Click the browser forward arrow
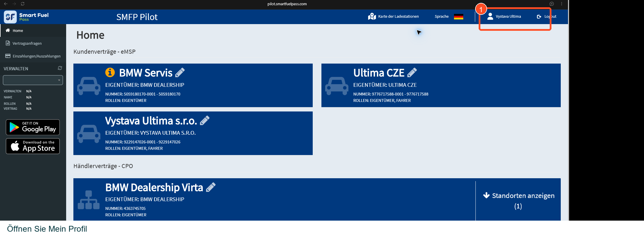The height and width of the screenshot is (236, 644). 14,4
